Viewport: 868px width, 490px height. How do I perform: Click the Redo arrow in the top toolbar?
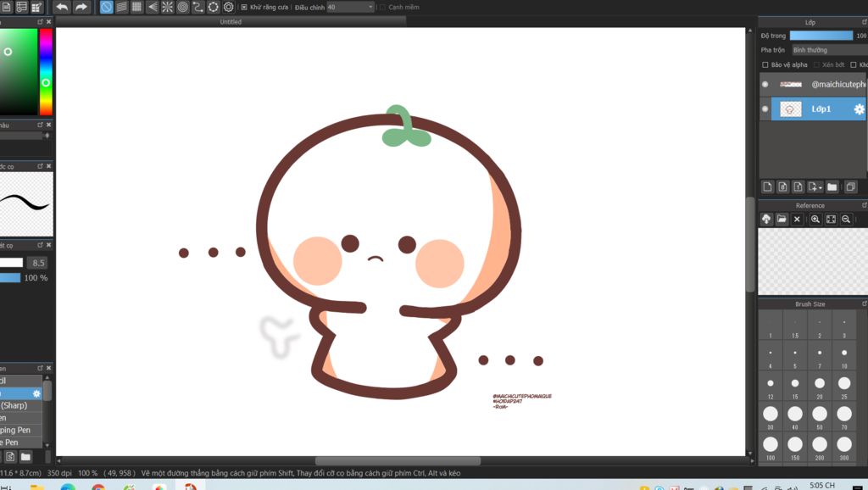coord(81,7)
